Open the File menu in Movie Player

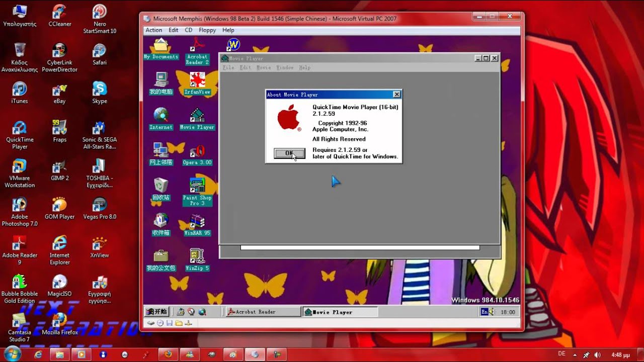tap(228, 67)
